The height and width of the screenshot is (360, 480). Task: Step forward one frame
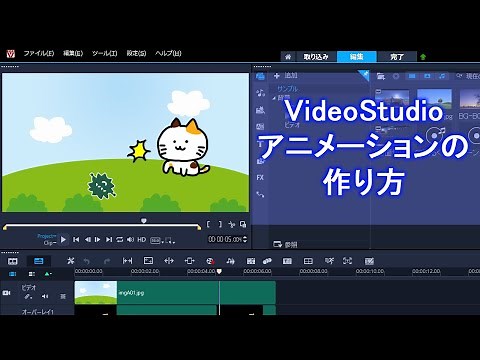tap(98, 239)
